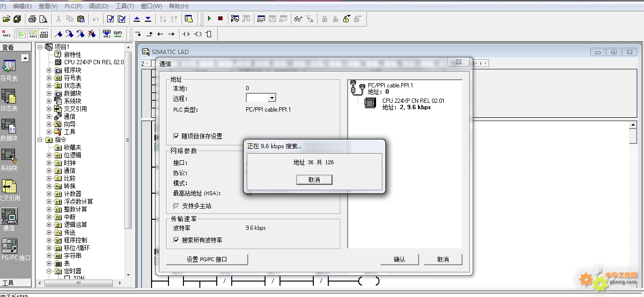Expand 程序块 tree node

(49, 70)
